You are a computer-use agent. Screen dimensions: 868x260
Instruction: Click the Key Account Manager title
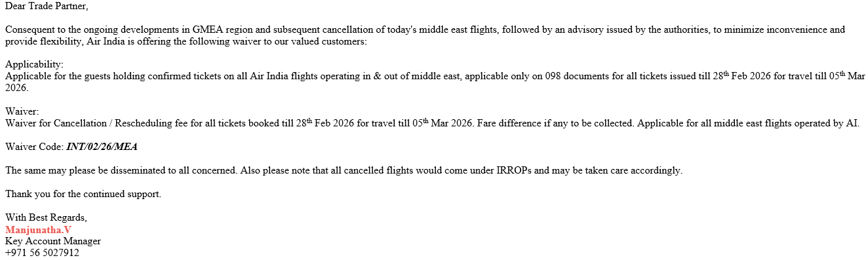click(53, 241)
